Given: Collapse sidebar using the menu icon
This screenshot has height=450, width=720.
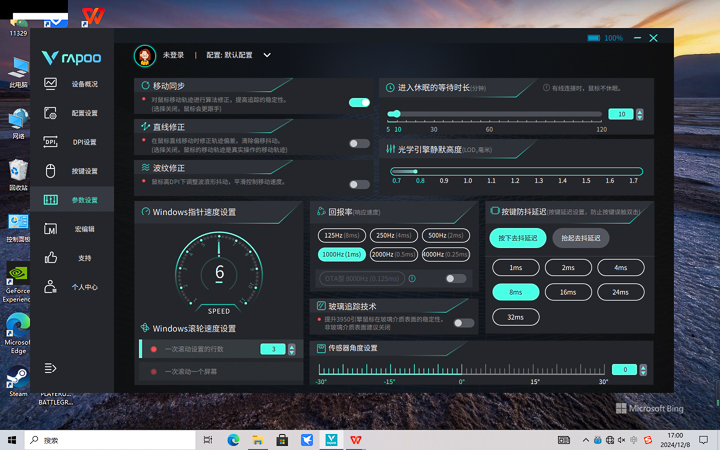Looking at the screenshot, I should (x=50, y=368).
